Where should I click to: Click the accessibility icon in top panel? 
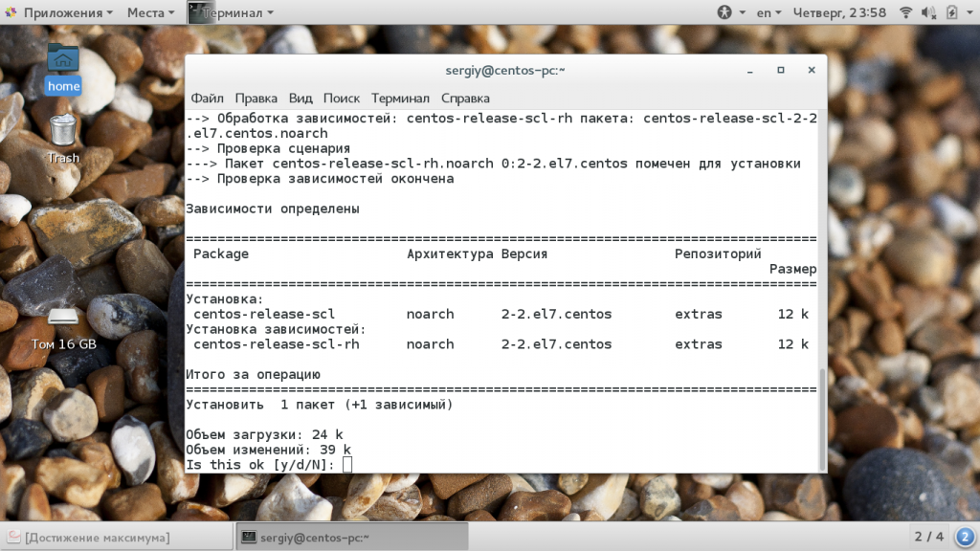click(x=724, y=12)
